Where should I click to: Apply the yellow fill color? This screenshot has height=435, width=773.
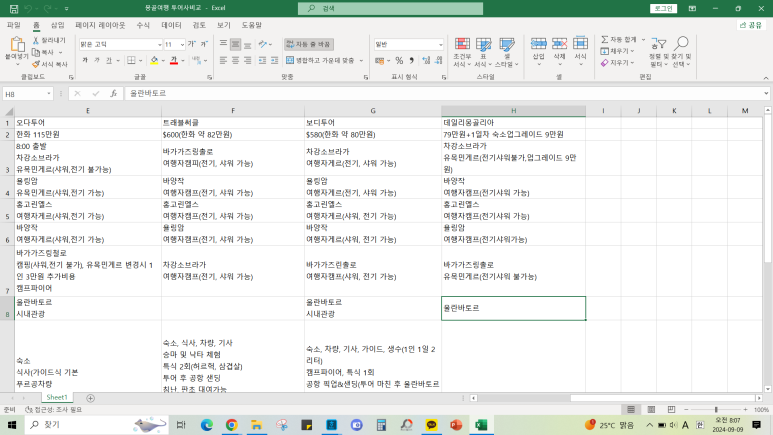coord(154,61)
